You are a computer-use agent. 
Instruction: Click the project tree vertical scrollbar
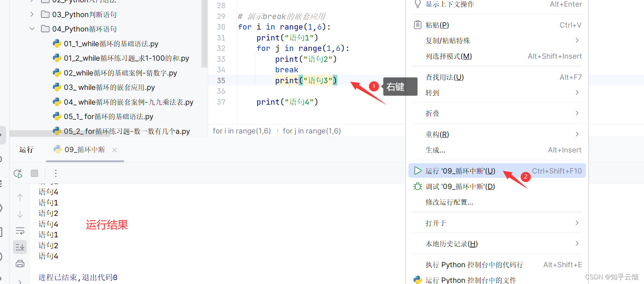tap(204, 34)
